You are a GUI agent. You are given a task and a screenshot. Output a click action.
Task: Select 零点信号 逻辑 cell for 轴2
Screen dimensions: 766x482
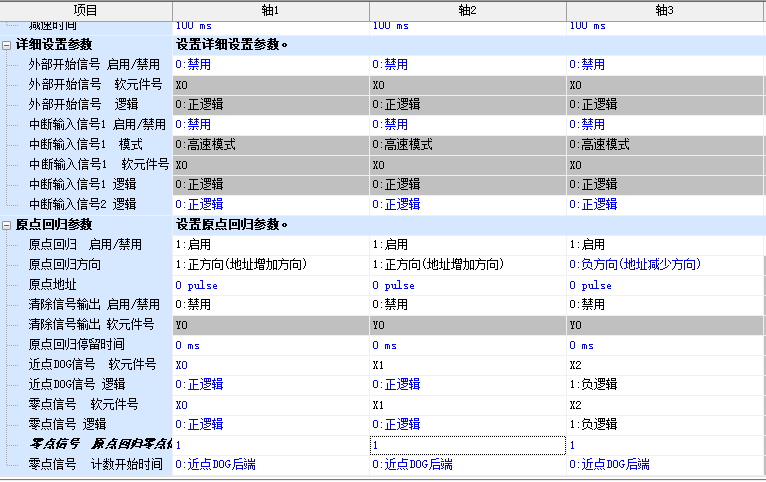(x=468, y=425)
